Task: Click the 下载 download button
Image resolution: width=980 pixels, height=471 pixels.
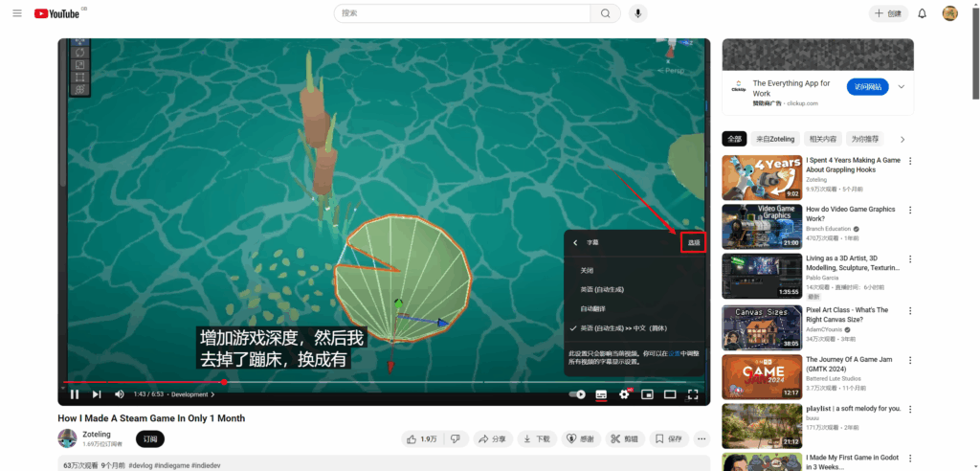Action: (x=536, y=439)
